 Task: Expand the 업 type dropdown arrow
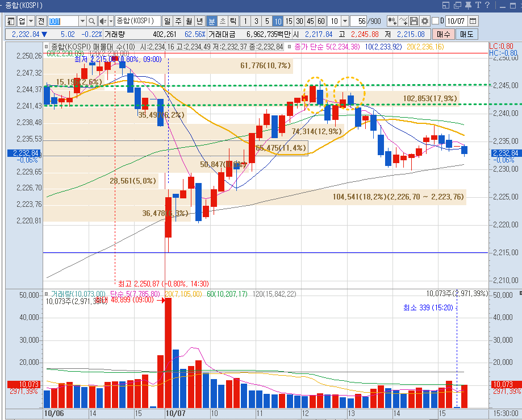(x=31, y=22)
